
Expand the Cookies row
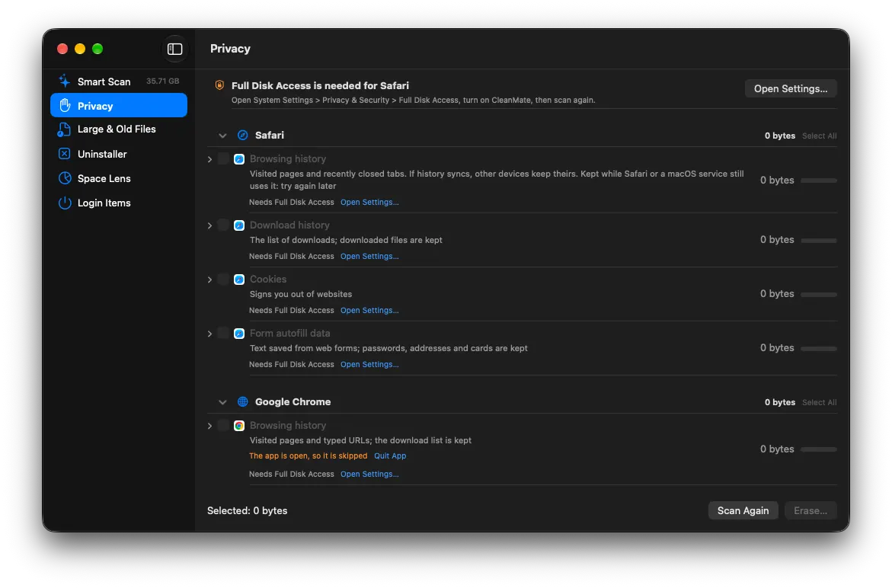(210, 280)
